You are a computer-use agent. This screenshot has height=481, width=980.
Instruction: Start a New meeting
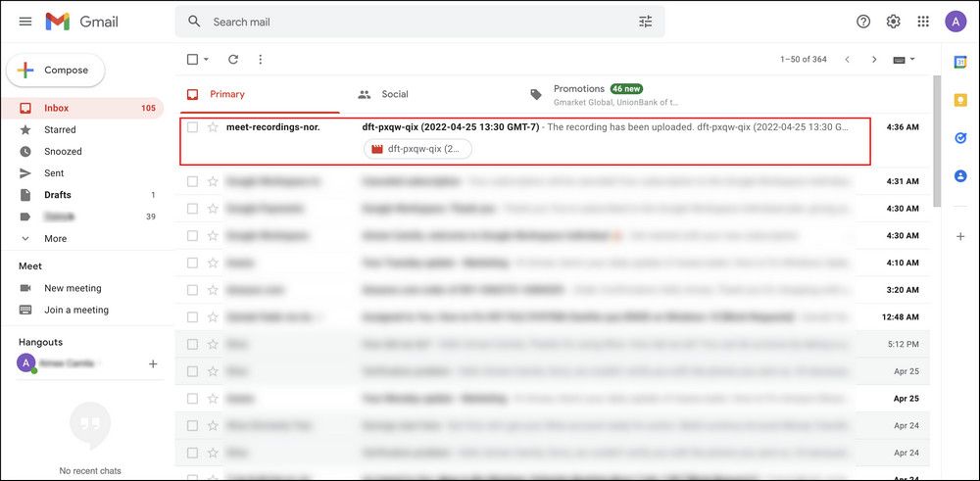pos(73,288)
